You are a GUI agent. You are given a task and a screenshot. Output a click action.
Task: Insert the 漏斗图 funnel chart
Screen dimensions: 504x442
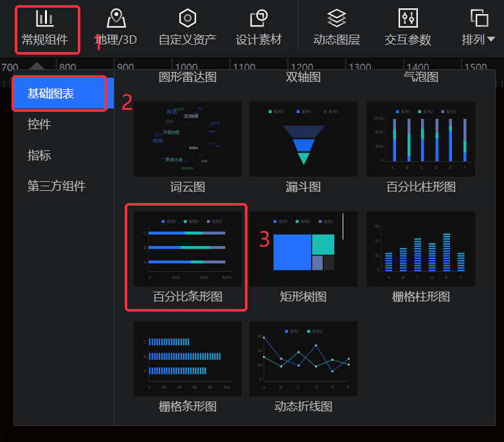click(x=303, y=139)
